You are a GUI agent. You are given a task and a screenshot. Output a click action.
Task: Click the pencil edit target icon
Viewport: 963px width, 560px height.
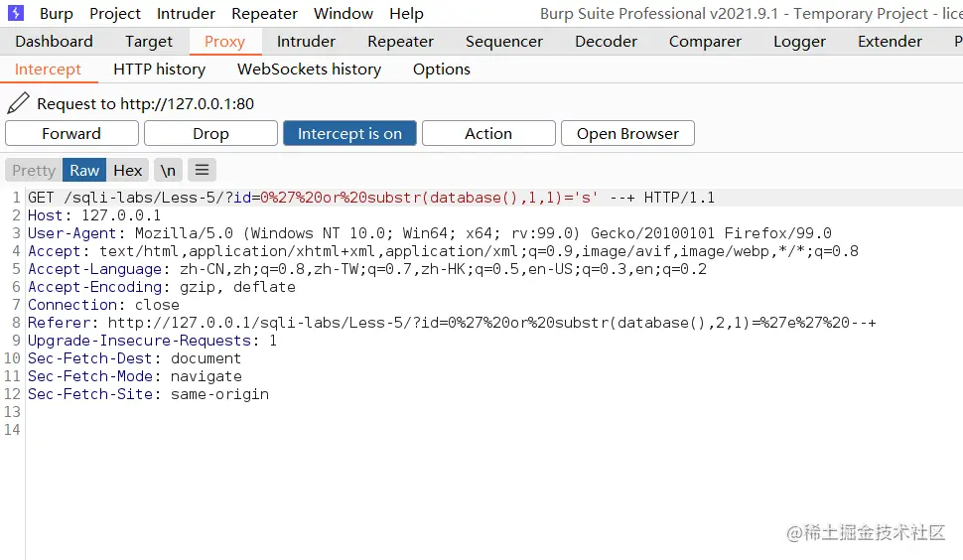pos(19,103)
